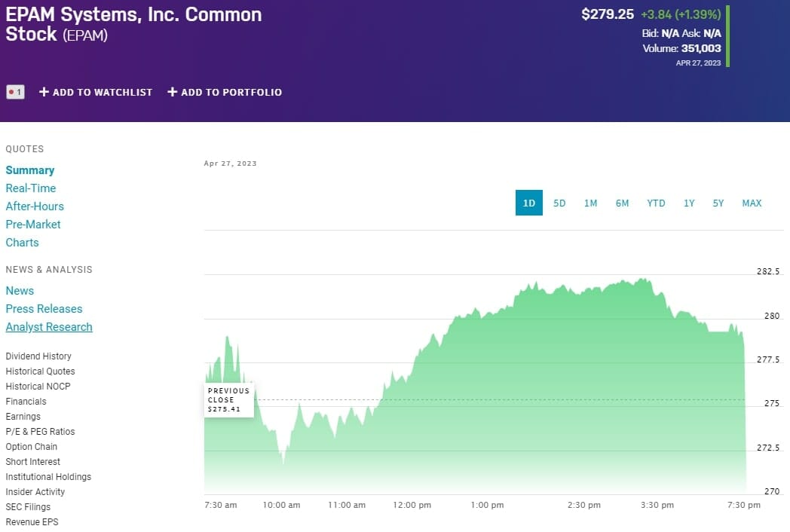790x532 pixels.
Task: Select YTD chart range
Action: [656, 203]
